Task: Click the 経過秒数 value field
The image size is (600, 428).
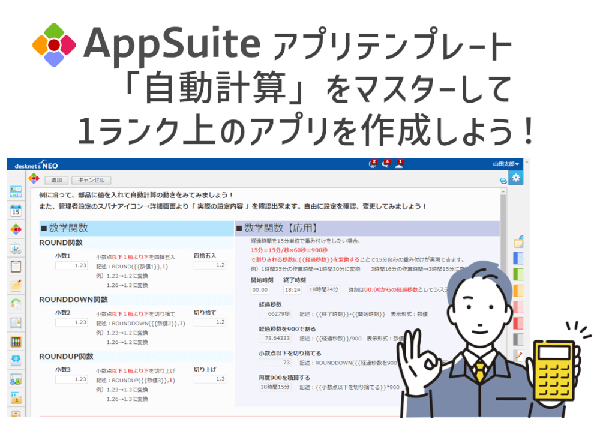Action: coord(275,314)
